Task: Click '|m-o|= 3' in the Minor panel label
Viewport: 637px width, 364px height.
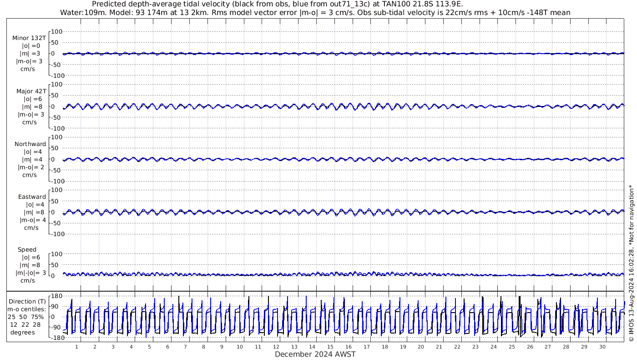Action: point(30,61)
